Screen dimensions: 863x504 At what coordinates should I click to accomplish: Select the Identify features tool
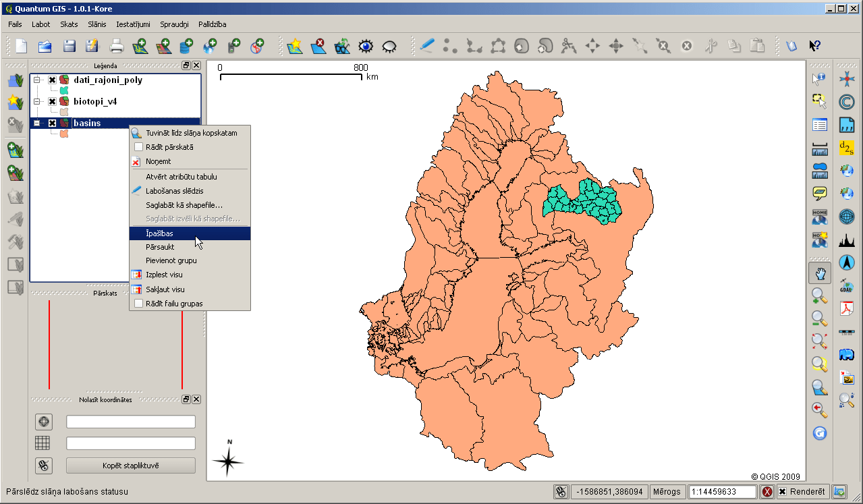pyautogui.click(x=819, y=79)
